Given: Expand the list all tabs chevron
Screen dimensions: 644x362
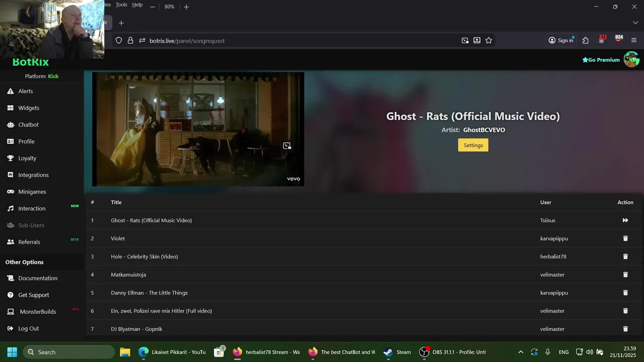Looking at the screenshot, I should click(635, 23).
